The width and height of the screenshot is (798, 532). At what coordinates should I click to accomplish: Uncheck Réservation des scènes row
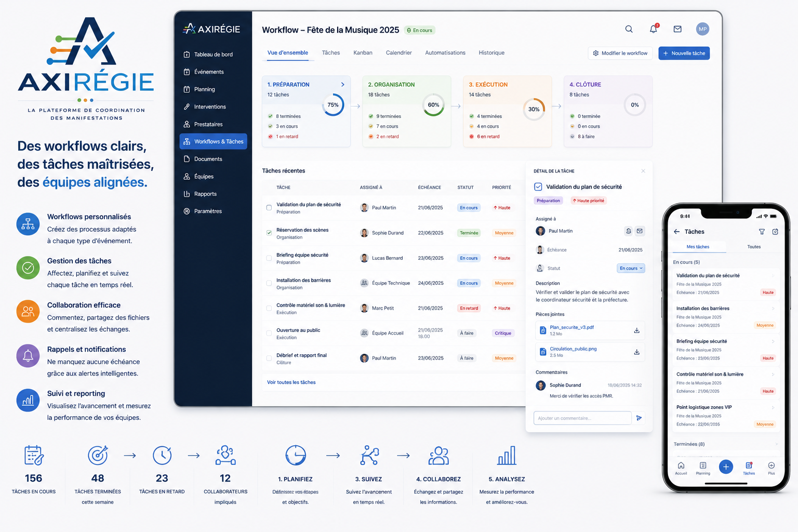269,233
